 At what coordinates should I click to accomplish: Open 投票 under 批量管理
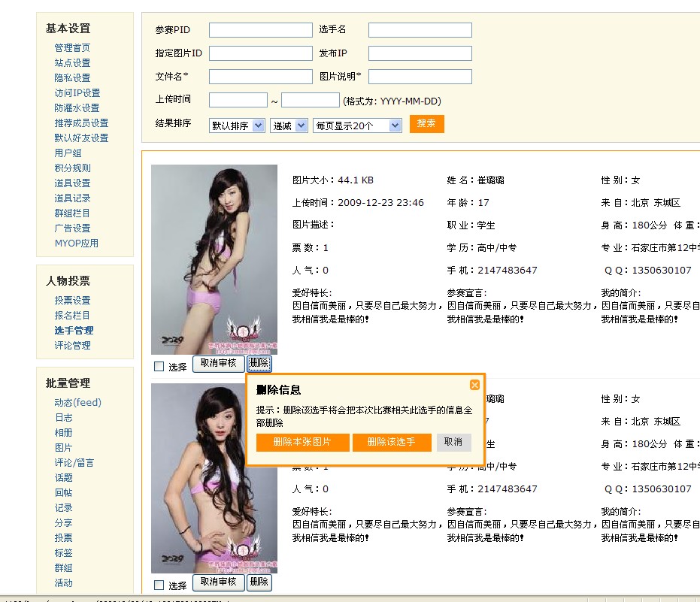(x=63, y=537)
